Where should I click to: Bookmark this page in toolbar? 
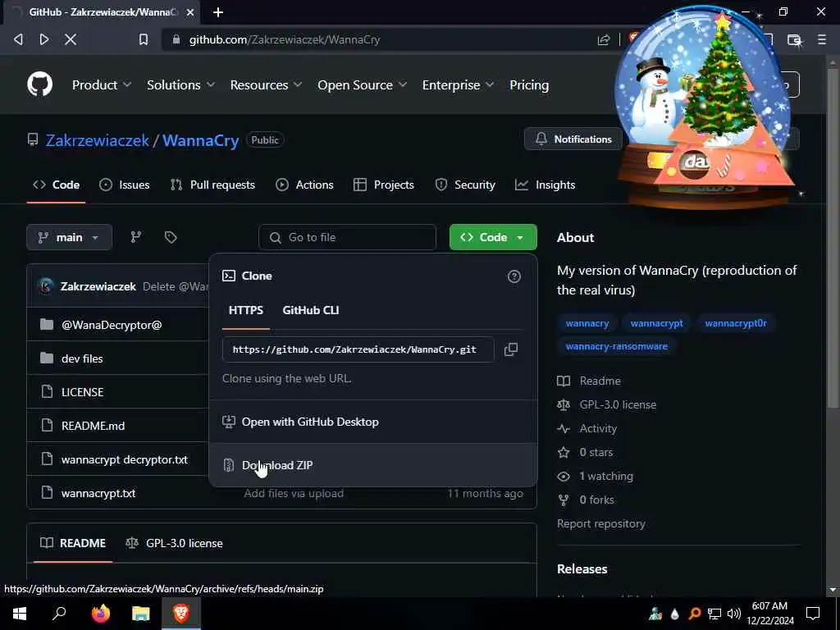(143, 39)
